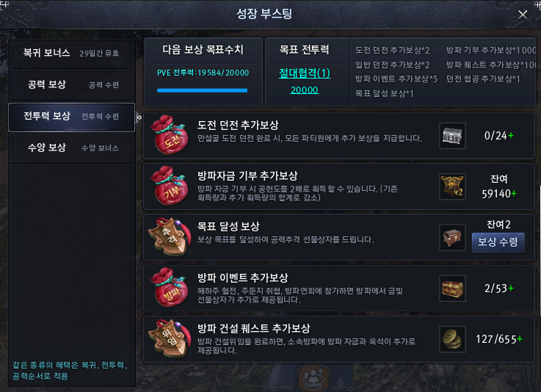Screen dimensions: 541x392
Task: Click the gold coins reward icon
Action: [x=452, y=339]
